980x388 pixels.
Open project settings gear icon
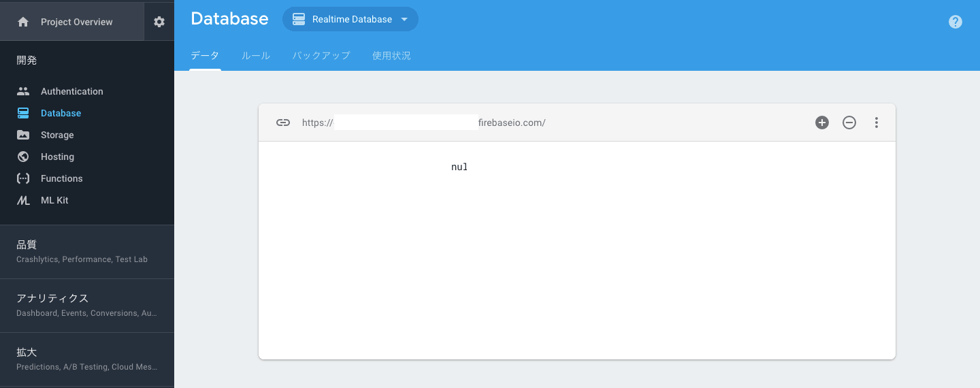[159, 22]
